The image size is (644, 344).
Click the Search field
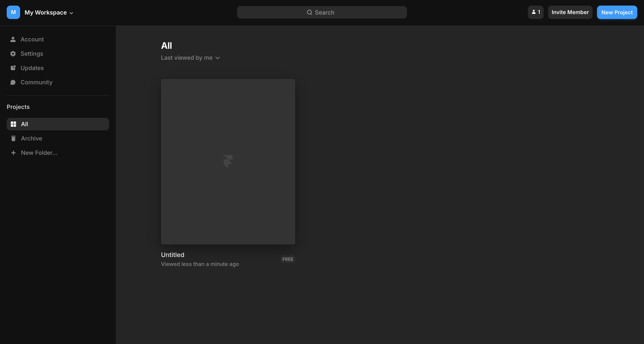click(x=322, y=12)
